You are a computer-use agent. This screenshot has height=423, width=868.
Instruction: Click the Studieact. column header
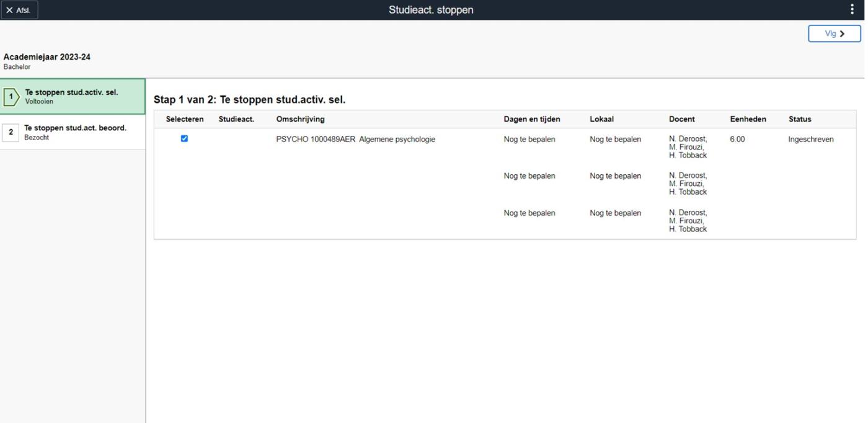(x=236, y=119)
